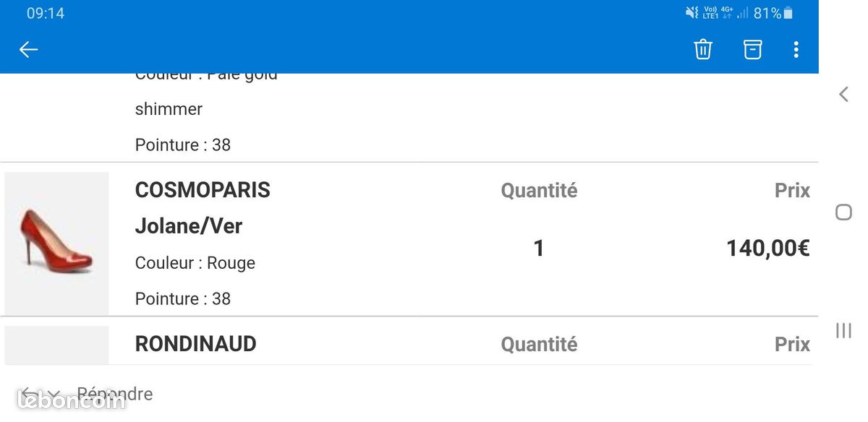Tap the RONDINAUD product heading
The width and height of the screenshot is (868, 422).
[x=195, y=344]
